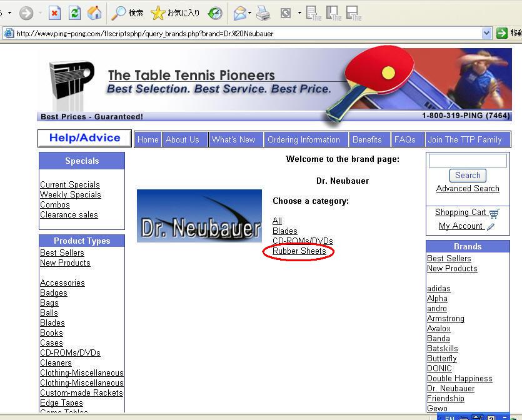Viewport: 522px width, 420px height.
Task: Open the Custom-made Rackets link
Action: tap(81, 392)
